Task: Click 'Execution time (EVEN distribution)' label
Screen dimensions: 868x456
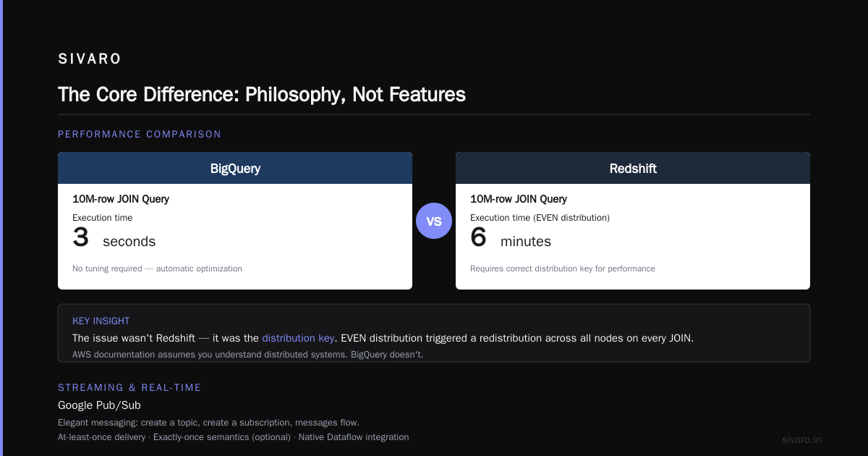Action: (x=540, y=217)
